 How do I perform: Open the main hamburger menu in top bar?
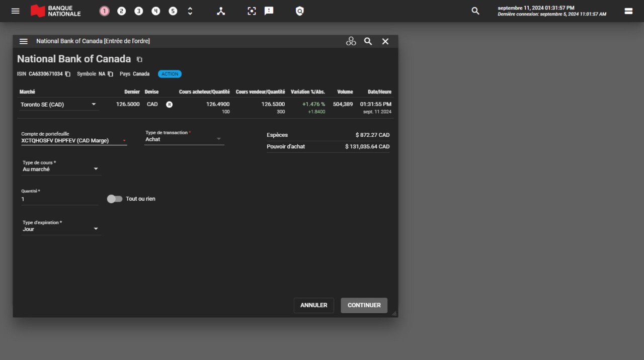pos(16,11)
